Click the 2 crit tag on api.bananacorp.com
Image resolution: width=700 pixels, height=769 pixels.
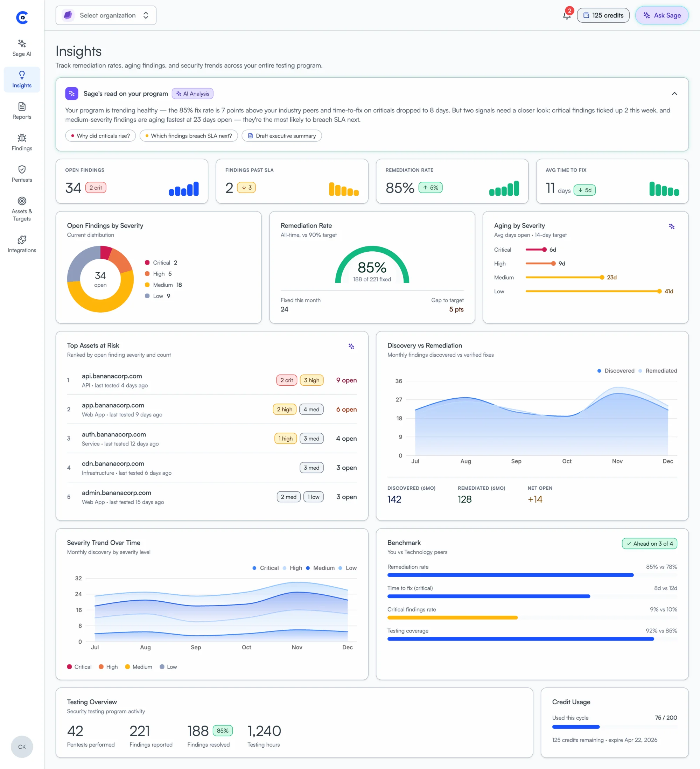tap(287, 380)
